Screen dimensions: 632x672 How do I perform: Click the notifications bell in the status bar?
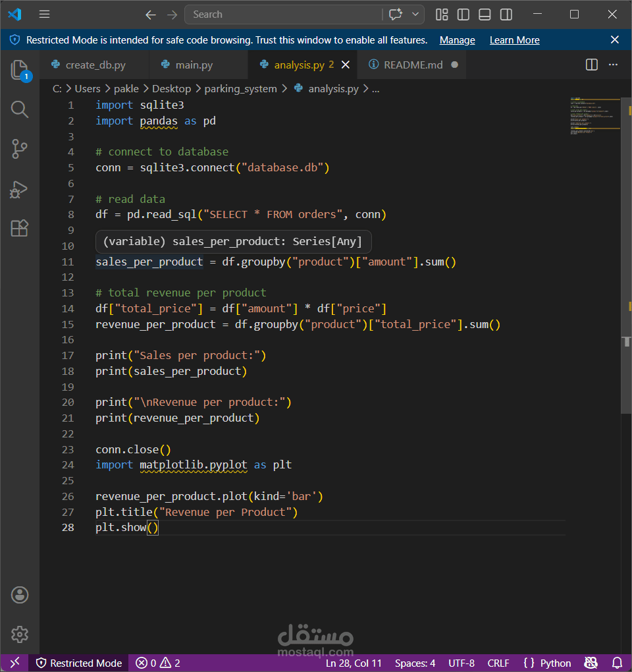(x=617, y=663)
